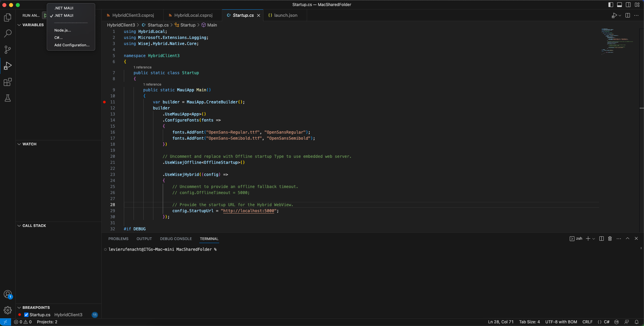Collapse the CALL STACK section
The image size is (644, 326).
tap(19, 226)
